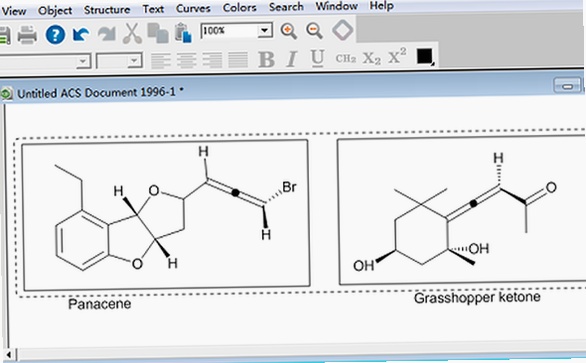Click the Print icon in toolbar
Viewport: 586px width, 363px height.
27,35
